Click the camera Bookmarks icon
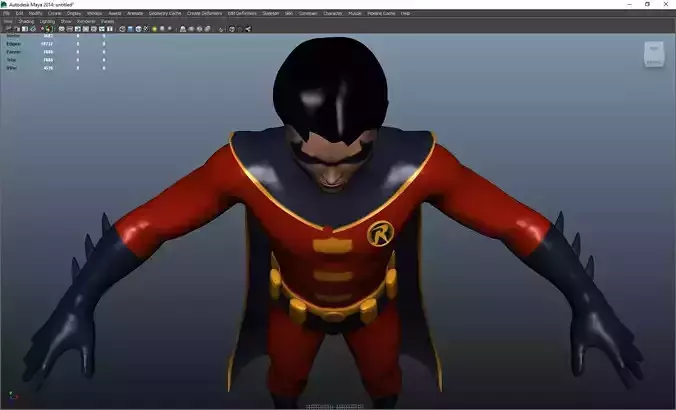 pyautogui.click(x=25, y=29)
